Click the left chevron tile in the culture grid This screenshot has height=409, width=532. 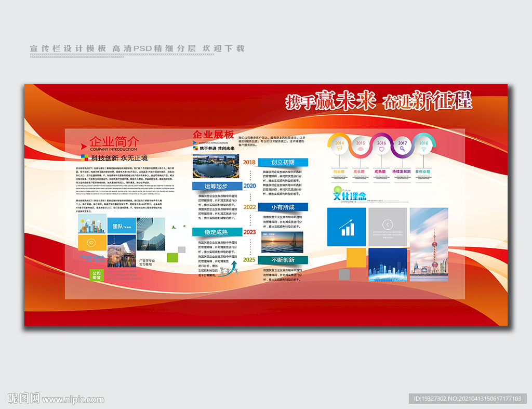pyautogui.click(x=388, y=224)
